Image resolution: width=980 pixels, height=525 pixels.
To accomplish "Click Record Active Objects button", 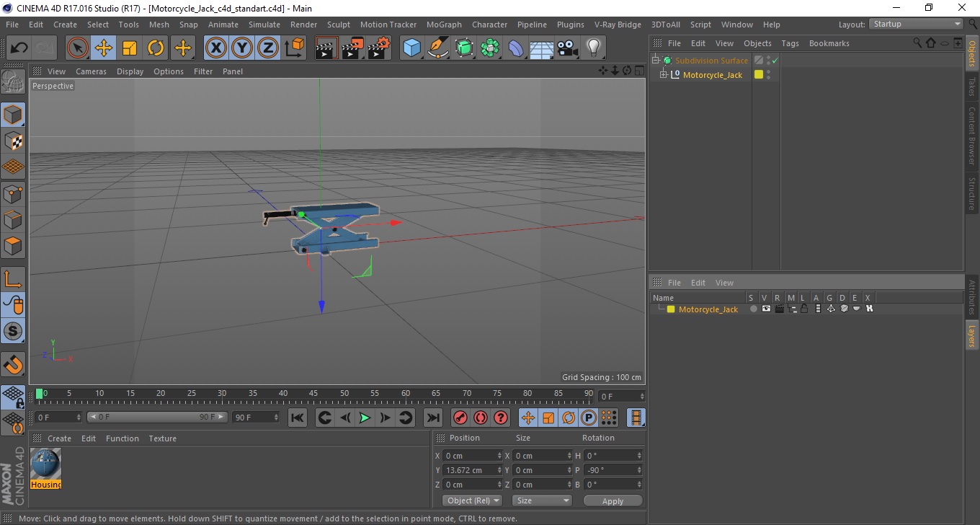I will pyautogui.click(x=460, y=418).
